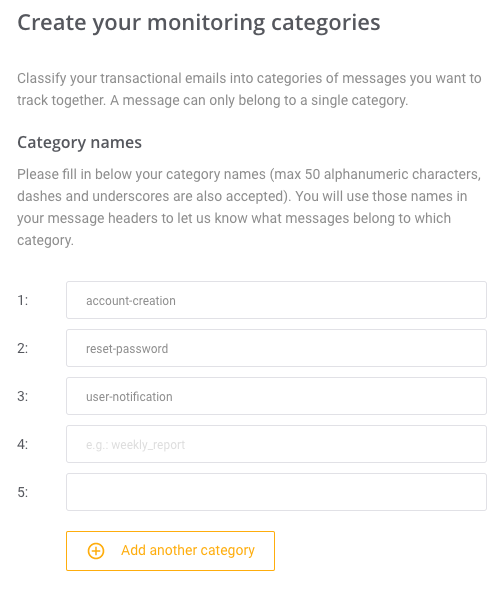Click the empty fifth category input
This screenshot has width=502, height=592.
pyautogui.click(x=276, y=492)
